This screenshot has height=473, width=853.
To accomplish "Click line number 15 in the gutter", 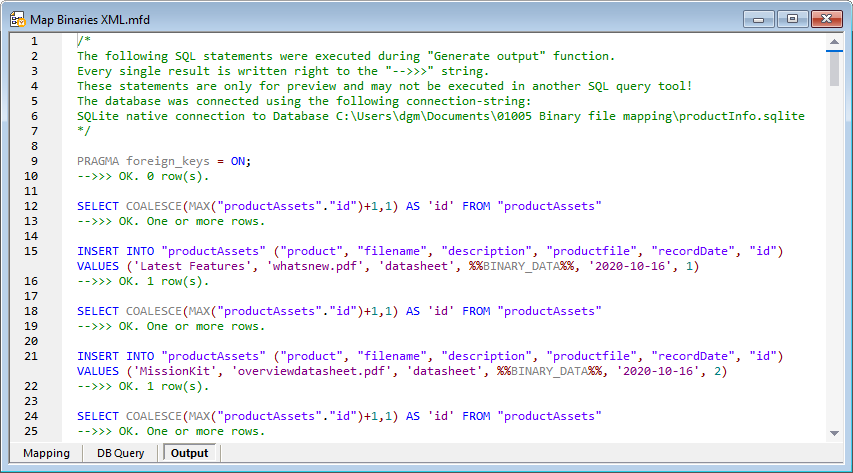I will point(34,251).
